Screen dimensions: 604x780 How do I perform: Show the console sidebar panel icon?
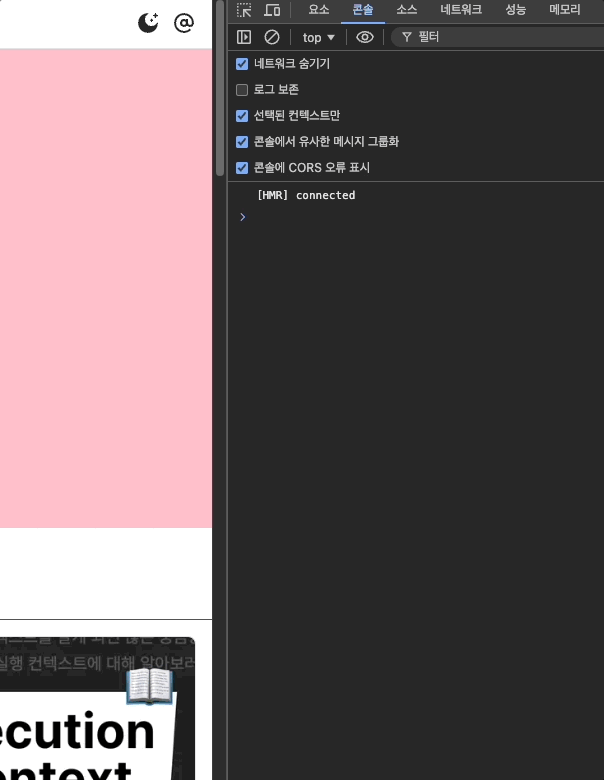[244, 37]
